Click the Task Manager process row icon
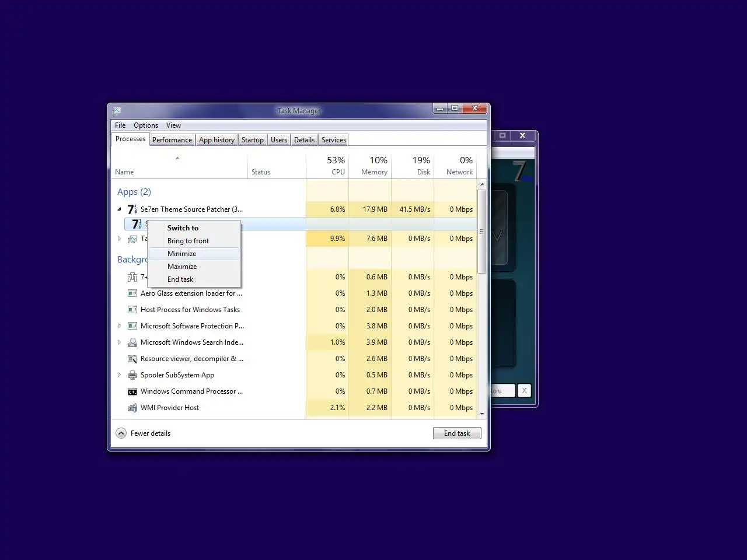The width and height of the screenshot is (747, 560). (x=132, y=239)
